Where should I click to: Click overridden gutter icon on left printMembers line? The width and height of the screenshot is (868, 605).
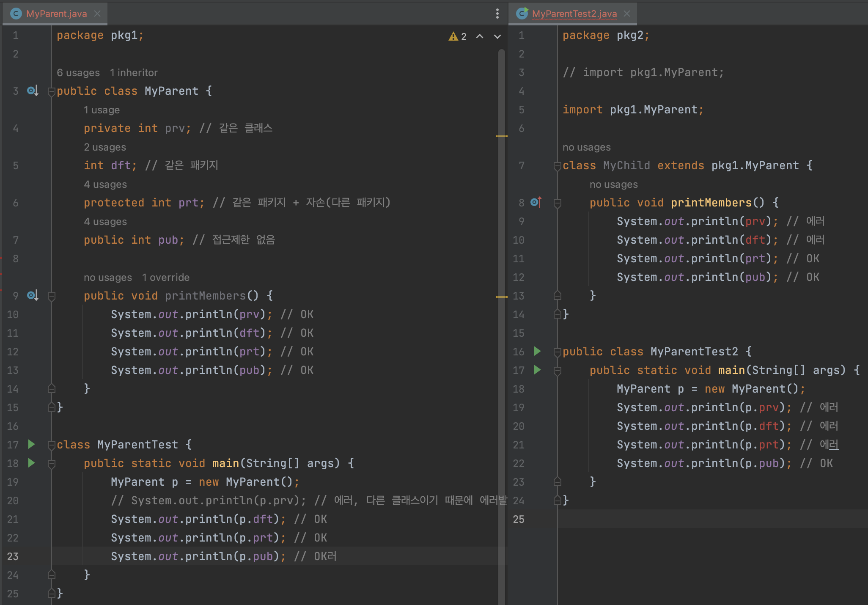click(x=33, y=295)
